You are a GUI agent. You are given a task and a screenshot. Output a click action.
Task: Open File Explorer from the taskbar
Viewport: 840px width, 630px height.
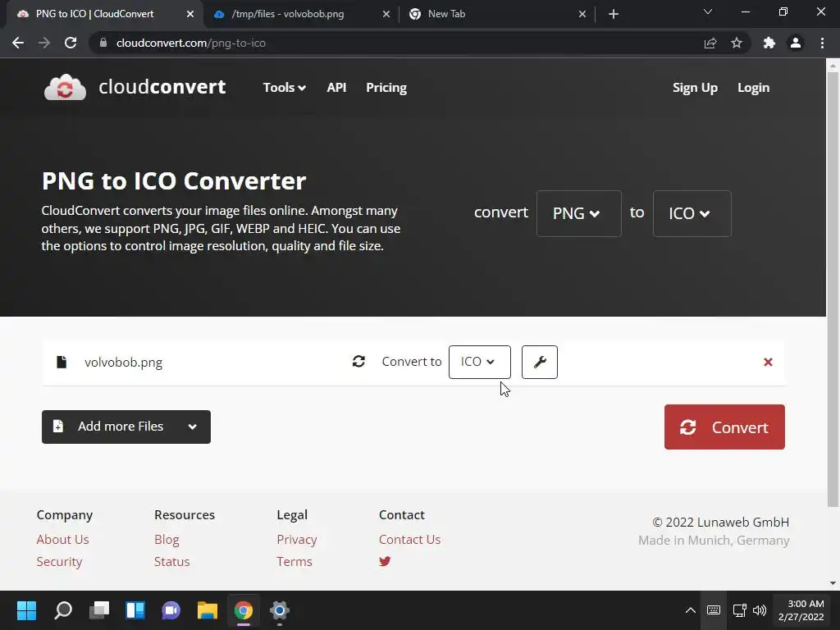[x=208, y=610]
